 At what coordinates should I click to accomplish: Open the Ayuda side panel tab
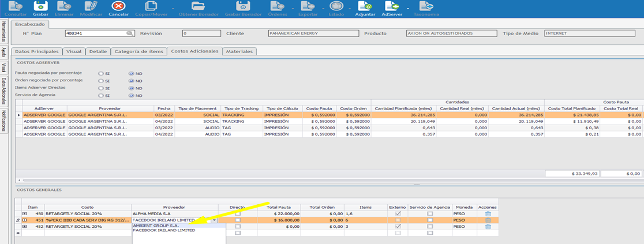click(x=3, y=52)
